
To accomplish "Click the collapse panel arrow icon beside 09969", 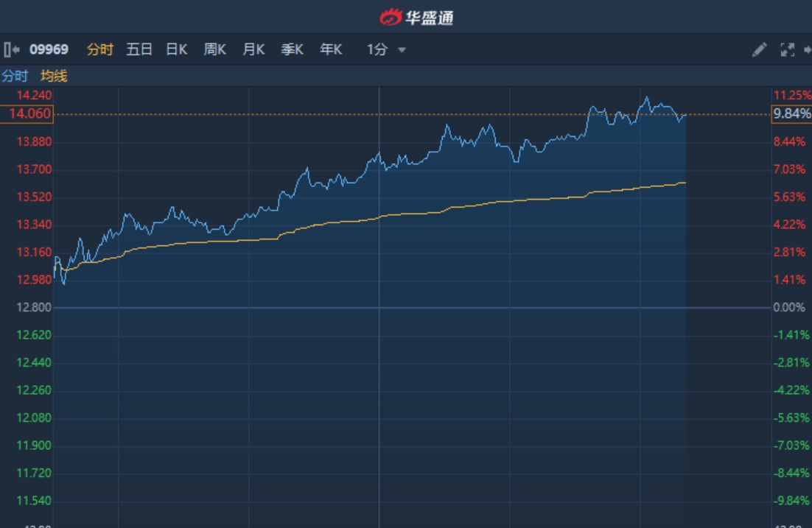I will [11, 50].
